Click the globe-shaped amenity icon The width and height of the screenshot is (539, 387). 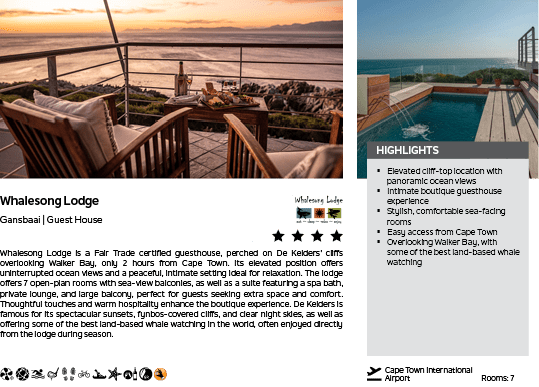pyautogui.click(x=23, y=374)
